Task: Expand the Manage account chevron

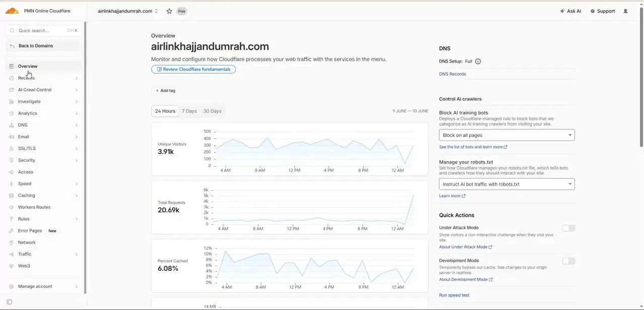Action: [76, 287]
